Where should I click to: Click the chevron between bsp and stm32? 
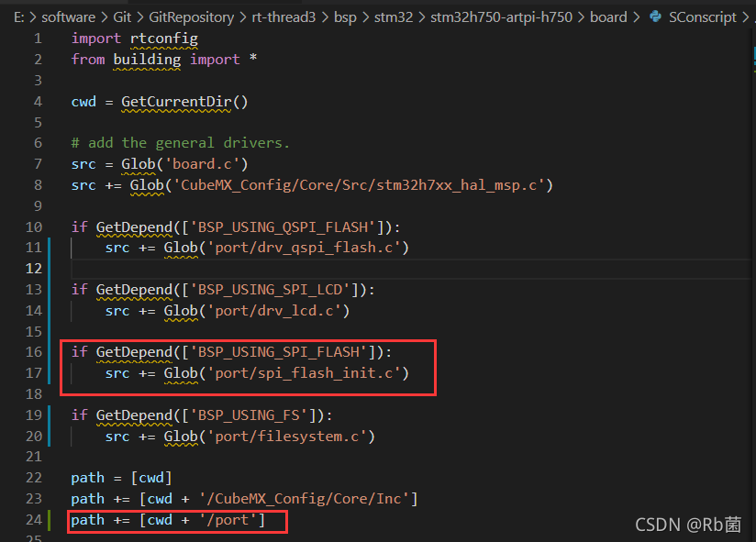363,17
